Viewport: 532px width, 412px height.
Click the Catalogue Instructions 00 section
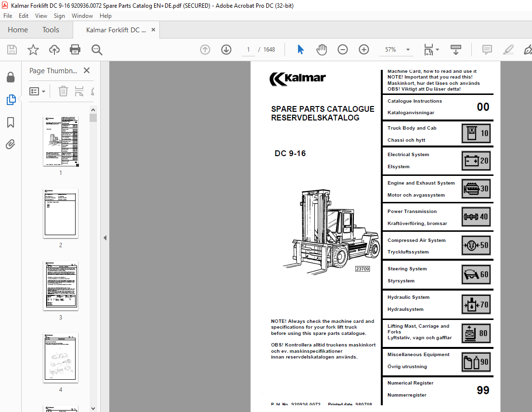click(438, 107)
